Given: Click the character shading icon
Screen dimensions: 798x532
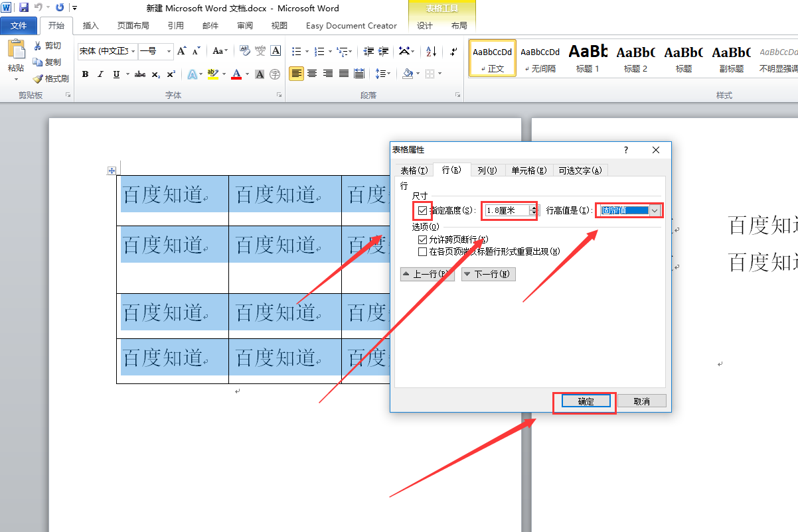Looking at the screenshot, I should pos(260,74).
